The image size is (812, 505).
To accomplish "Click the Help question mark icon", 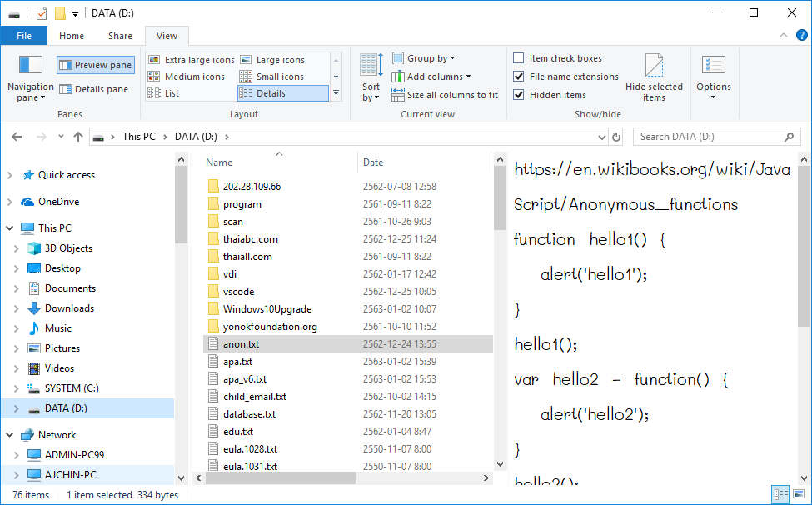I will [800, 35].
